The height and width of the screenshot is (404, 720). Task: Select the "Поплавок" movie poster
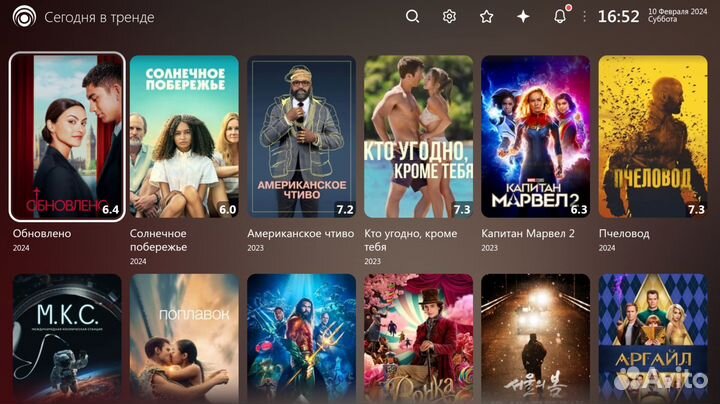[184, 338]
